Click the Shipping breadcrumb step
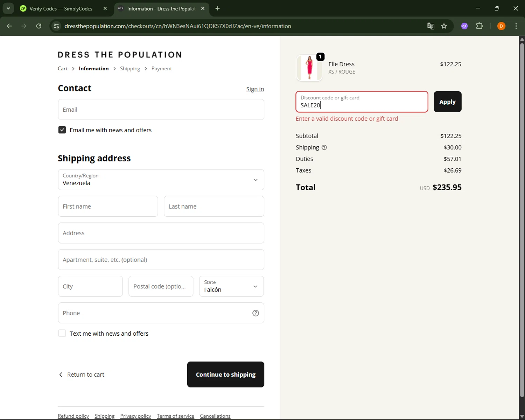The width and height of the screenshot is (525, 420). (130, 69)
